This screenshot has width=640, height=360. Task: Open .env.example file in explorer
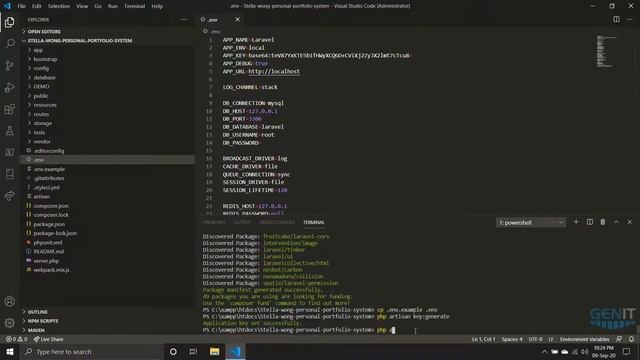click(49, 169)
